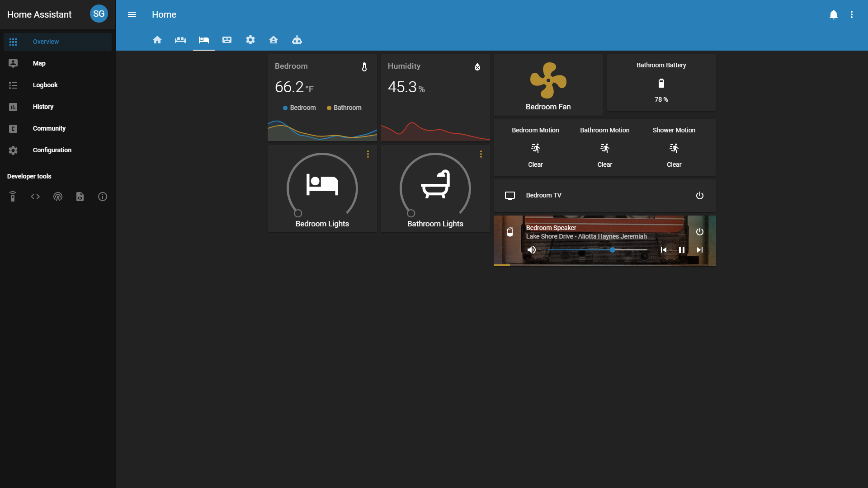Switch to the robot vacuum tab

pyautogui.click(x=297, y=40)
